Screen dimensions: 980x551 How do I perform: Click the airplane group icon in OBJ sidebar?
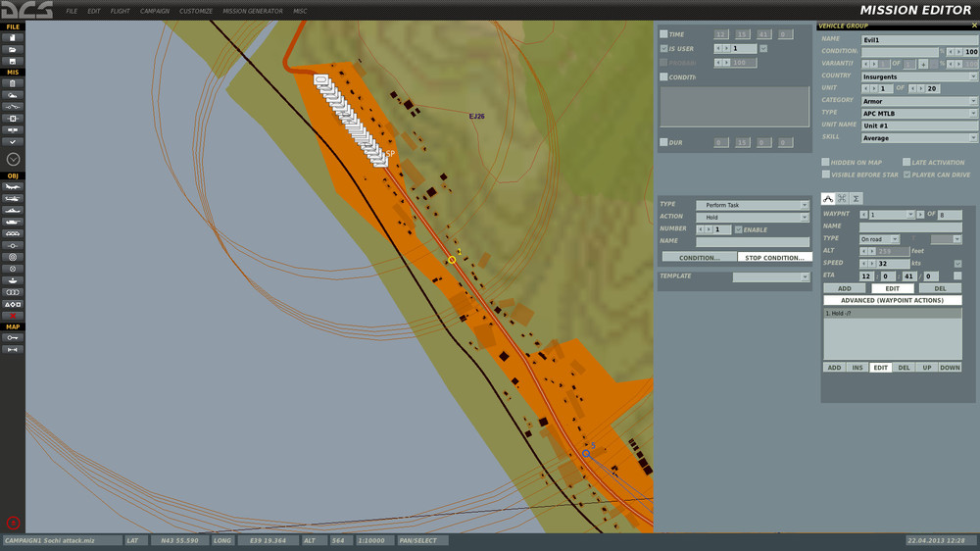(x=14, y=186)
